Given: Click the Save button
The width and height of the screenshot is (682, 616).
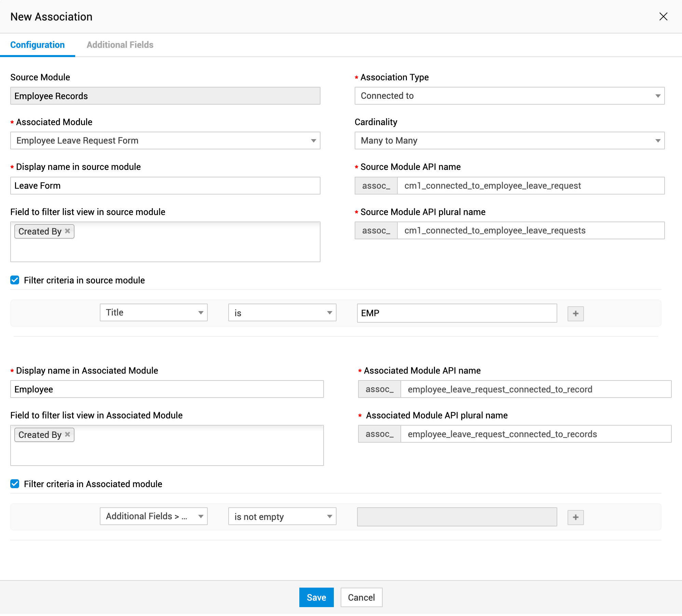Looking at the screenshot, I should point(316,597).
